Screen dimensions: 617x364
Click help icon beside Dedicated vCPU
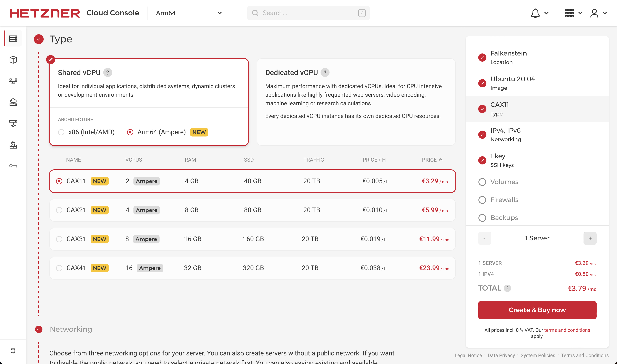click(x=325, y=73)
